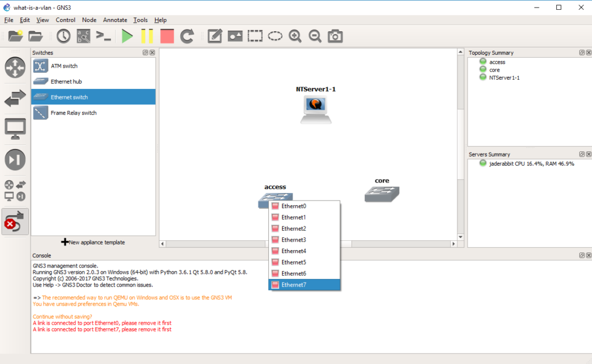Close the Console panel
Image resolution: width=592 pixels, height=364 pixels.
(589, 255)
